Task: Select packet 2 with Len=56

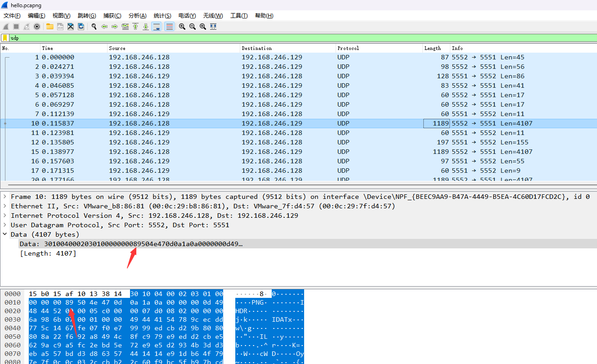Action: (298, 67)
